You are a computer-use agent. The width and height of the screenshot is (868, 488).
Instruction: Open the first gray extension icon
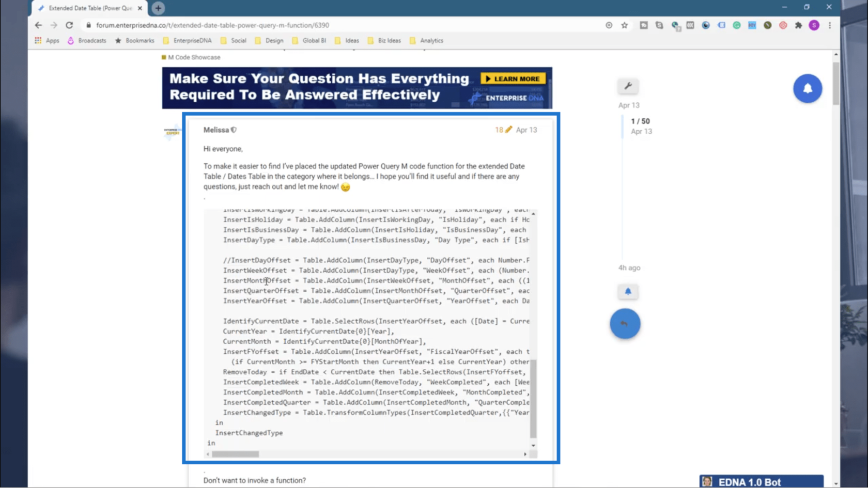(x=644, y=25)
